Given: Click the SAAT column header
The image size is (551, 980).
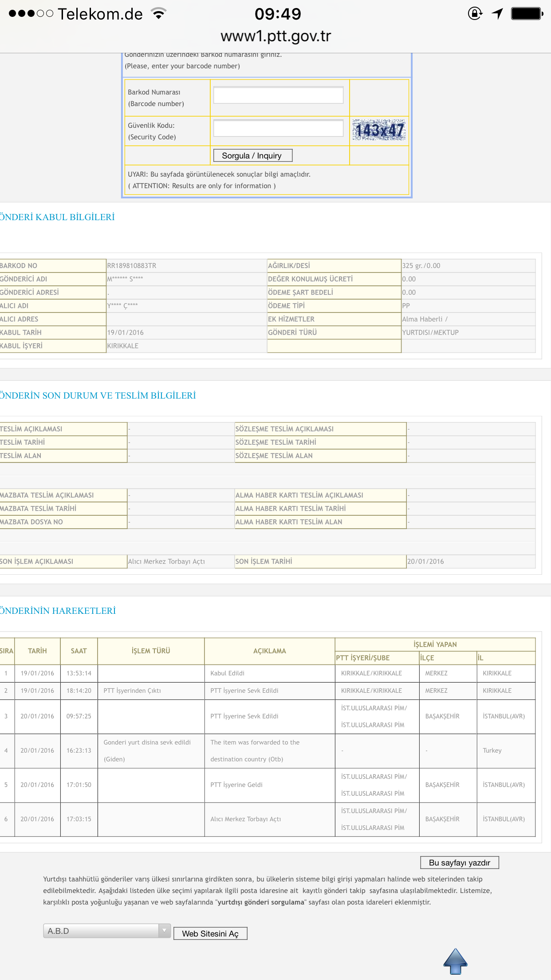Looking at the screenshot, I should (x=79, y=651).
